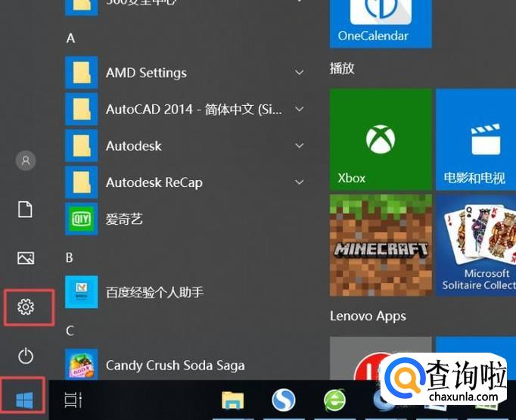Click the Candy Crush Soda Saga icon
516x420 pixels.
[x=81, y=365]
